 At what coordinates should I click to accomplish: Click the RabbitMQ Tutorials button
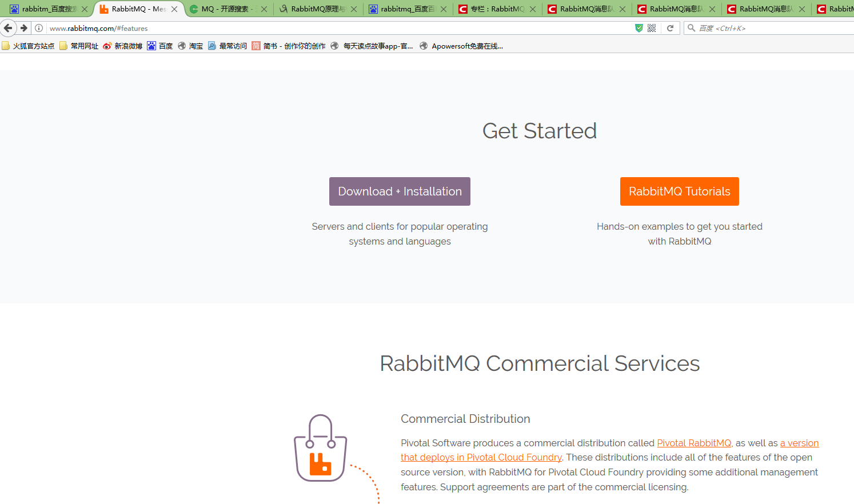[680, 191]
